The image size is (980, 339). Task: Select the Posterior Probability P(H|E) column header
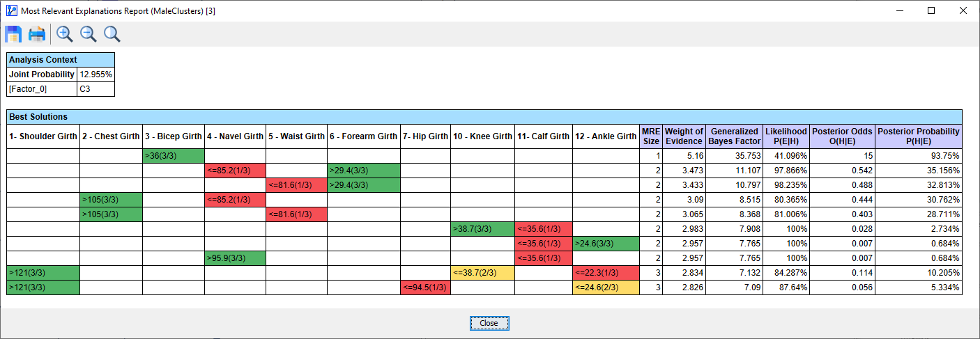click(x=918, y=136)
